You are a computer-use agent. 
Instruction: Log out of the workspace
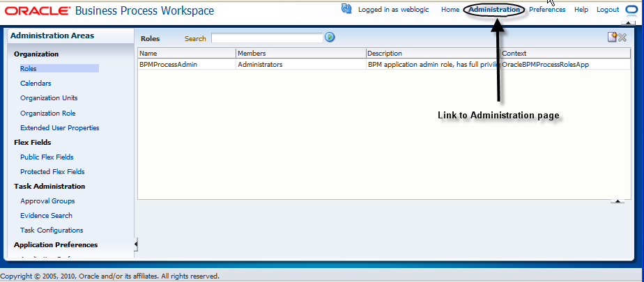[608, 10]
